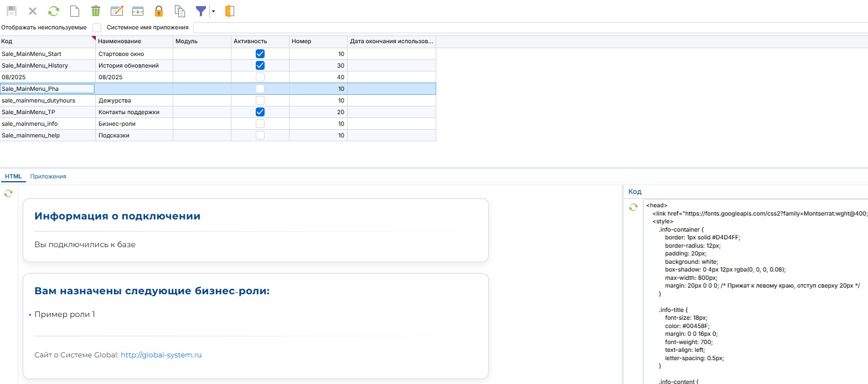Check Активность for the 08/2025 row
The image size is (868, 384).
click(x=260, y=77)
